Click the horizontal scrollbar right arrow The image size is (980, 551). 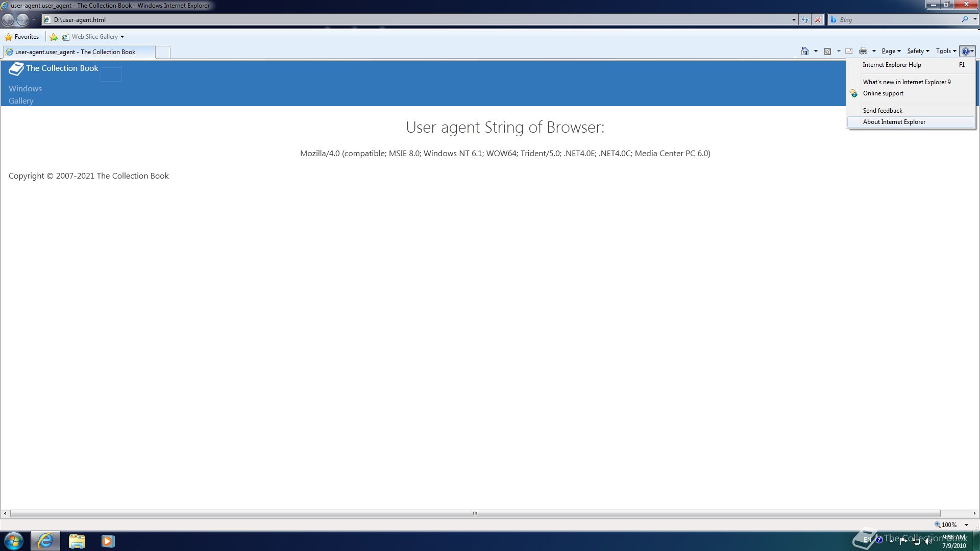pyautogui.click(x=974, y=513)
